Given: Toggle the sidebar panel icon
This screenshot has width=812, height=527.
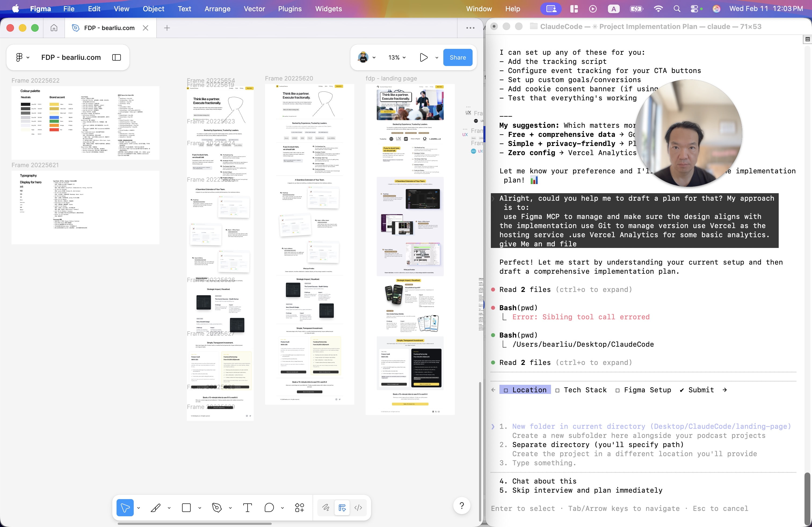Looking at the screenshot, I should pyautogui.click(x=116, y=57).
